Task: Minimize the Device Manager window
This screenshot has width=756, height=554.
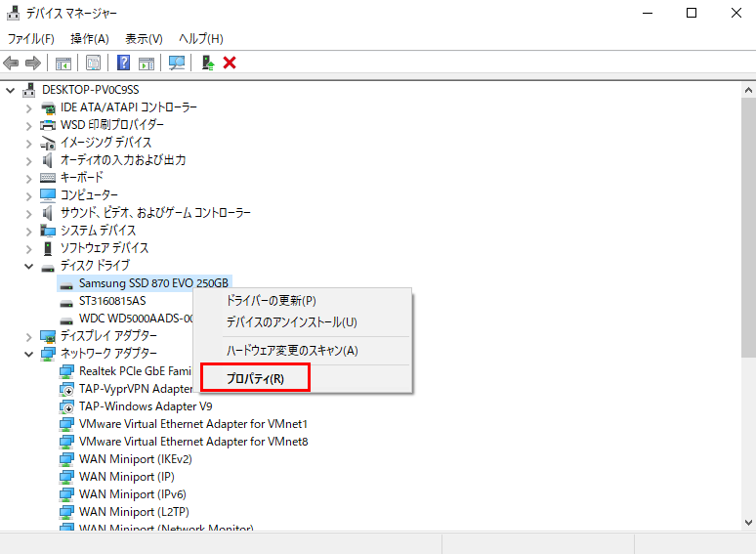Action: 647,13
